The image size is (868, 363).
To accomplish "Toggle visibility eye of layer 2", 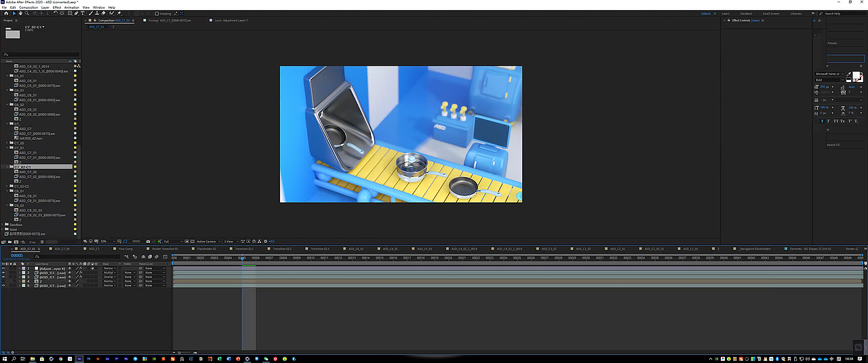I will [x=3, y=273].
